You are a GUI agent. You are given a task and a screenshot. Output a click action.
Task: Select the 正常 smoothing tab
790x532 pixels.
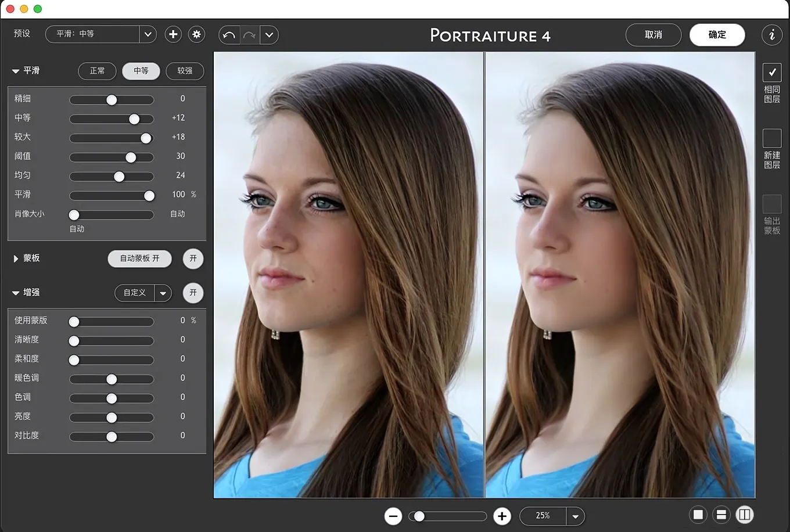pos(97,71)
